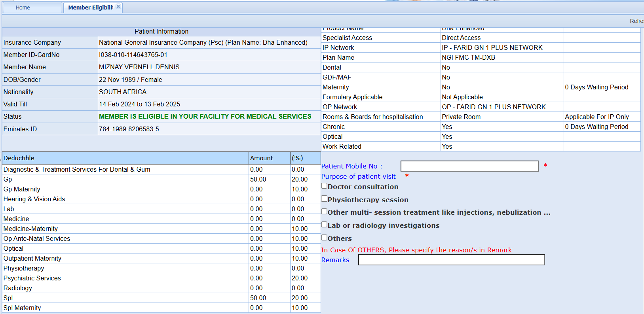
Task: Close the Member Eligibility tab
Action: coord(118,7)
